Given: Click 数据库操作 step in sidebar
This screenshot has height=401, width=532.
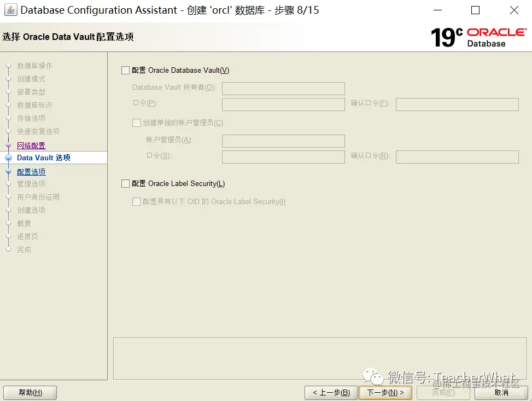Looking at the screenshot, I should [34, 66].
